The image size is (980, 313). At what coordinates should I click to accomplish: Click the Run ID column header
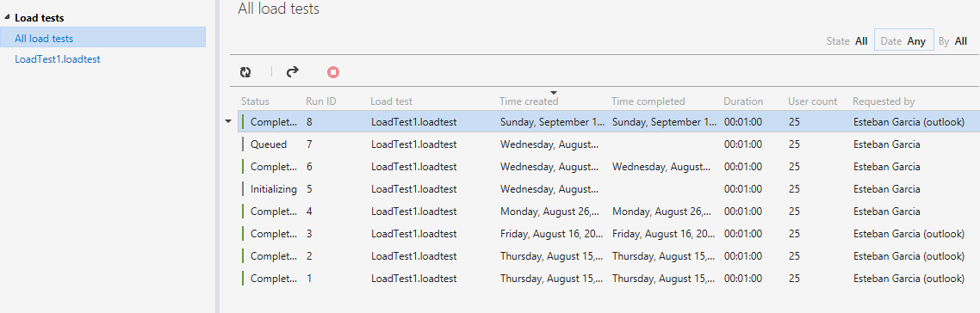click(x=321, y=101)
